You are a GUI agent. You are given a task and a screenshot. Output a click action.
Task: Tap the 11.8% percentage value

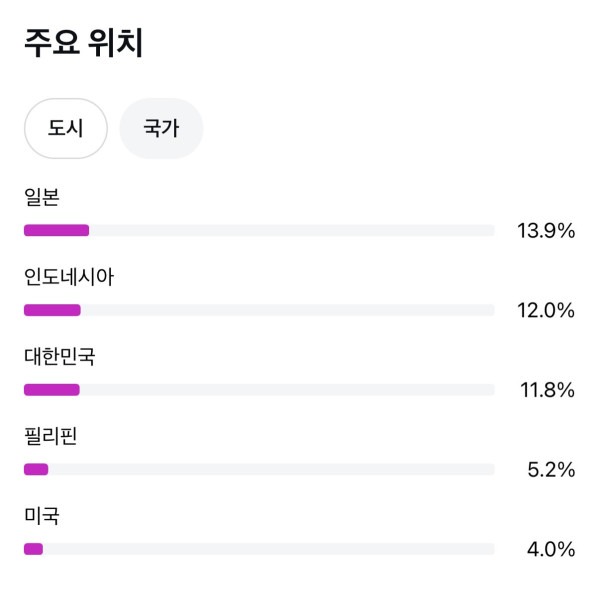546,390
